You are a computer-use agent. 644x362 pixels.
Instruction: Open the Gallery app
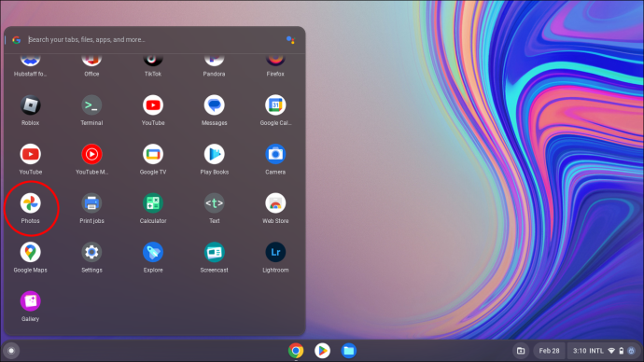[x=31, y=301]
